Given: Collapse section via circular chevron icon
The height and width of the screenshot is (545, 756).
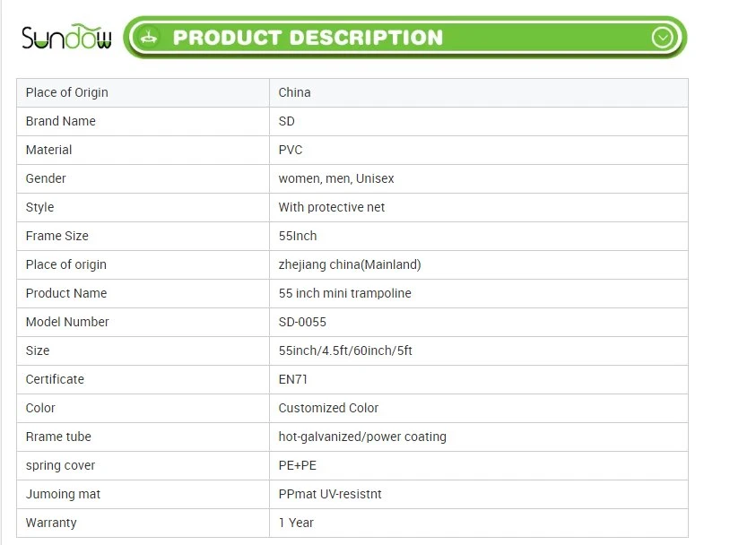Looking at the screenshot, I should point(662,37).
